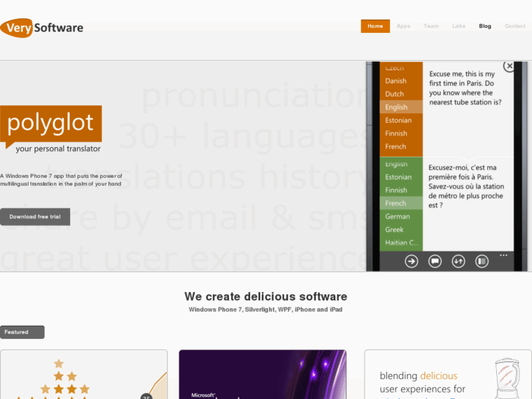The width and height of the screenshot is (532, 399).
Task: Click the panel layout icon in phone bar
Action: click(x=482, y=261)
